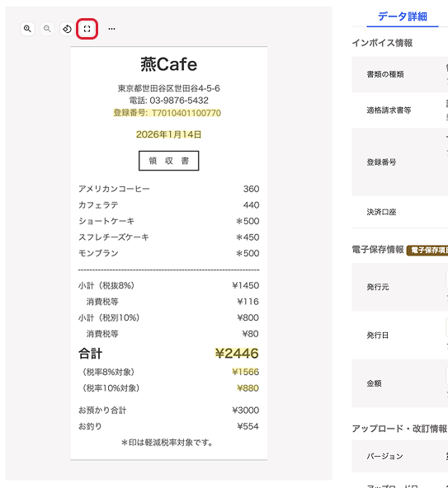Select highlighted 10% amount ¥880
The image size is (448, 488).
(x=248, y=388)
